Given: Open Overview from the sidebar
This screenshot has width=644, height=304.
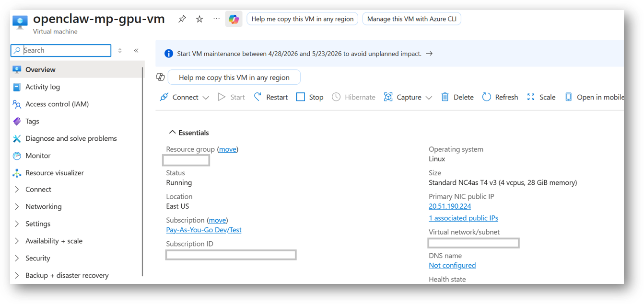Looking at the screenshot, I should coord(77,69).
